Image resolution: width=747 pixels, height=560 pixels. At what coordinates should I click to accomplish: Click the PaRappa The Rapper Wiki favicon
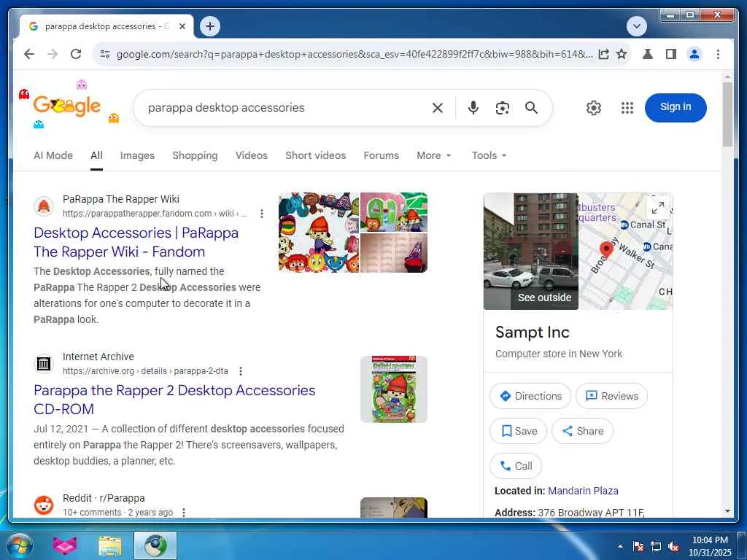tap(43, 206)
